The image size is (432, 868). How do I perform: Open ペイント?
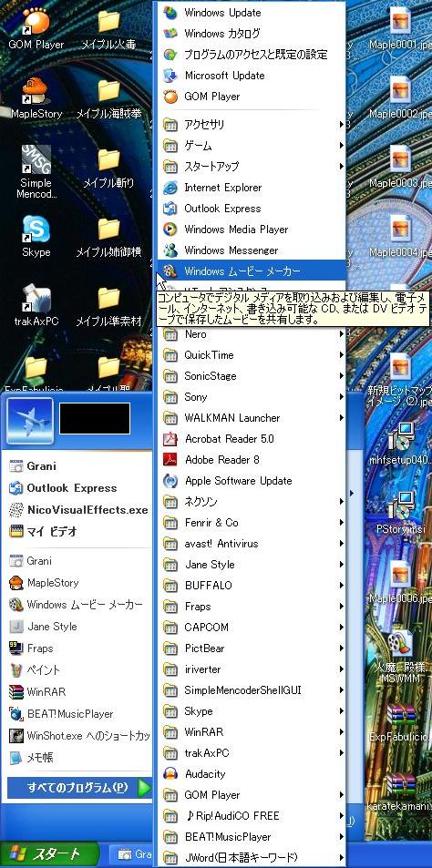(78, 669)
